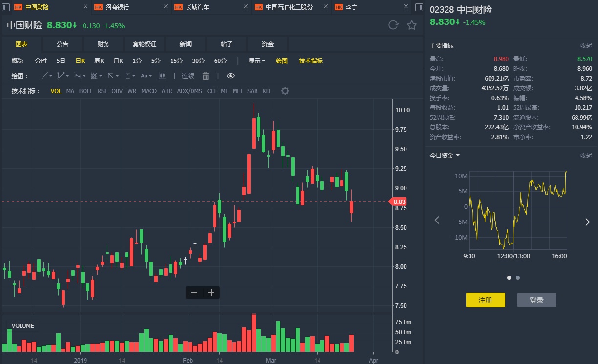Viewport: 598px width, 364px height.
Task: Zoom in the chart with plus button
Action: (x=211, y=293)
